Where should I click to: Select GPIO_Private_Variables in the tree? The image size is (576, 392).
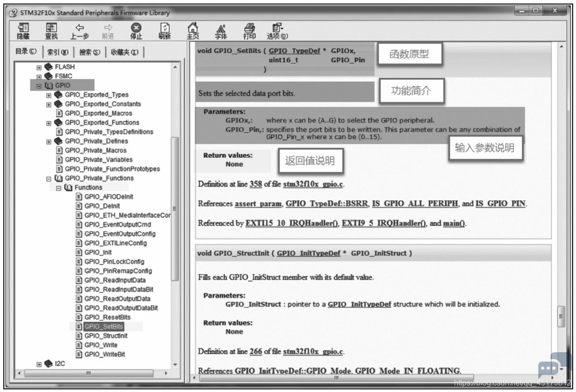[x=98, y=160]
